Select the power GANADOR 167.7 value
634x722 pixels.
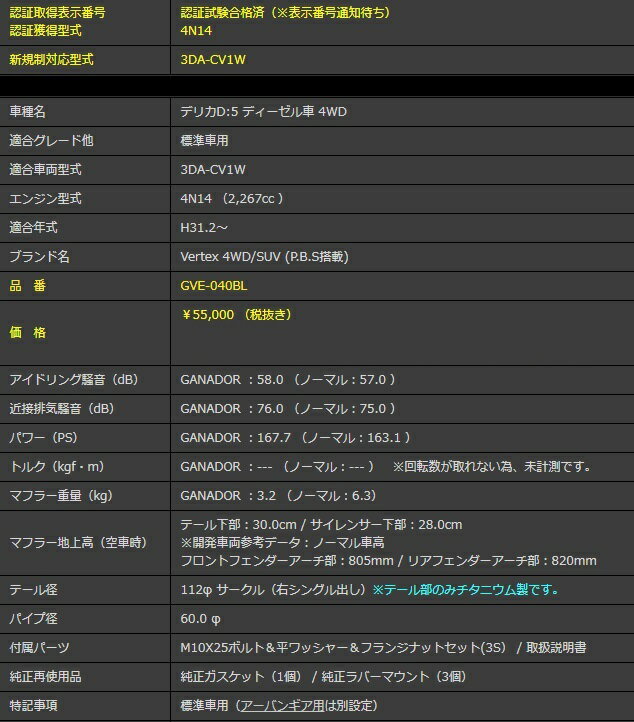click(x=295, y=438)
